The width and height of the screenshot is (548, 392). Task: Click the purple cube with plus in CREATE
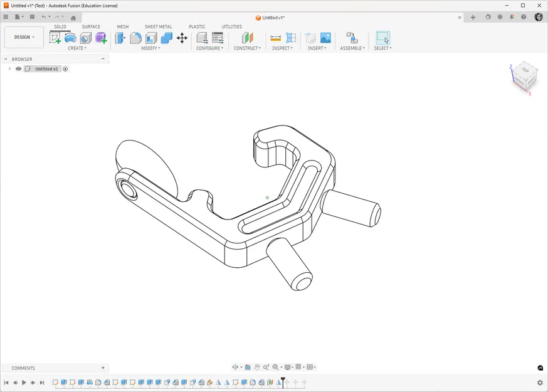tap(101, 38)
